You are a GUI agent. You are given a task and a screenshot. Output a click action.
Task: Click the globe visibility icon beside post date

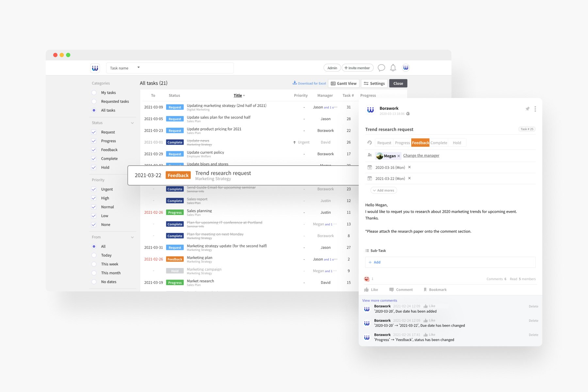click(408, 114)
